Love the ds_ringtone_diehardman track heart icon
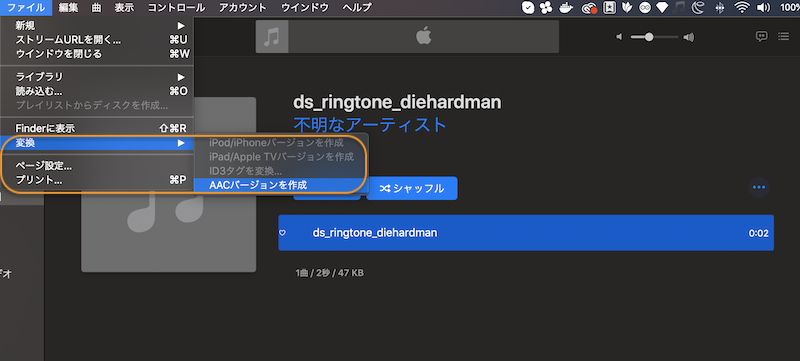800x361 pixels. 282,233
